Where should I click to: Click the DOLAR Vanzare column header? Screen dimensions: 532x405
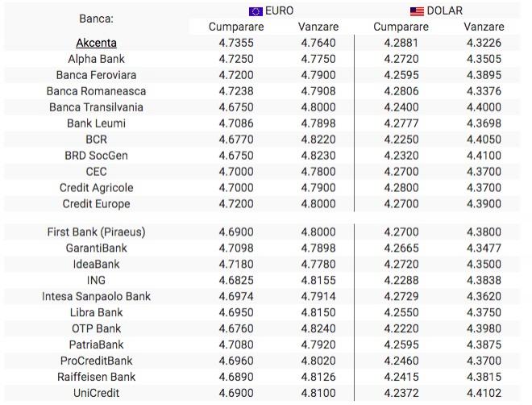click(x=484, y=27)
